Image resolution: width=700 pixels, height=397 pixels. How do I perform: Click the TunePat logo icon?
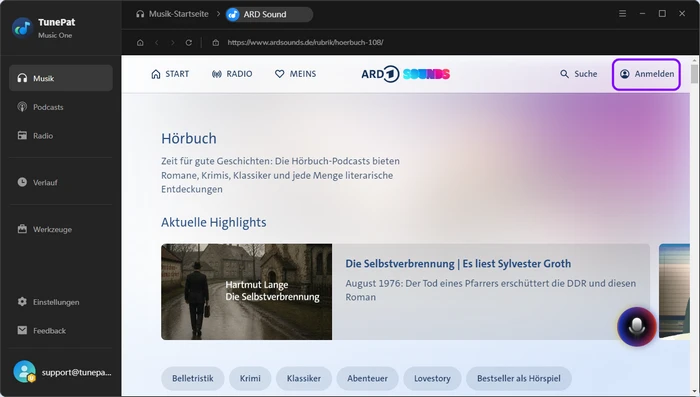pyautogui.click(x=22, y=28)
